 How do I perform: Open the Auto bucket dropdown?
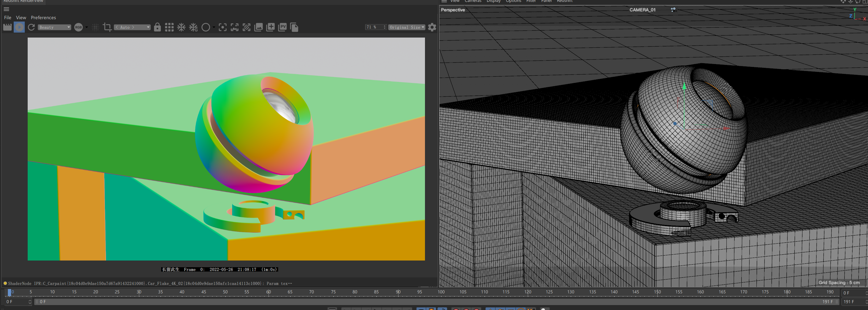(132, 27)
